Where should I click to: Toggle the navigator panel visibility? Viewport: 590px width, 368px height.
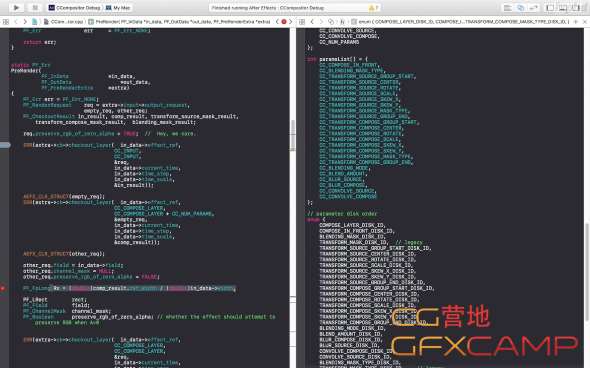click(550, 8)
